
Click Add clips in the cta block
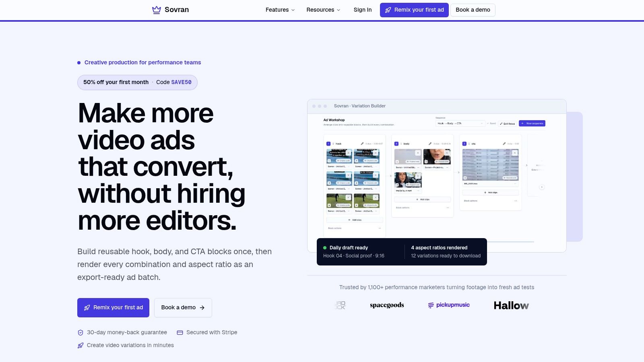491,193
